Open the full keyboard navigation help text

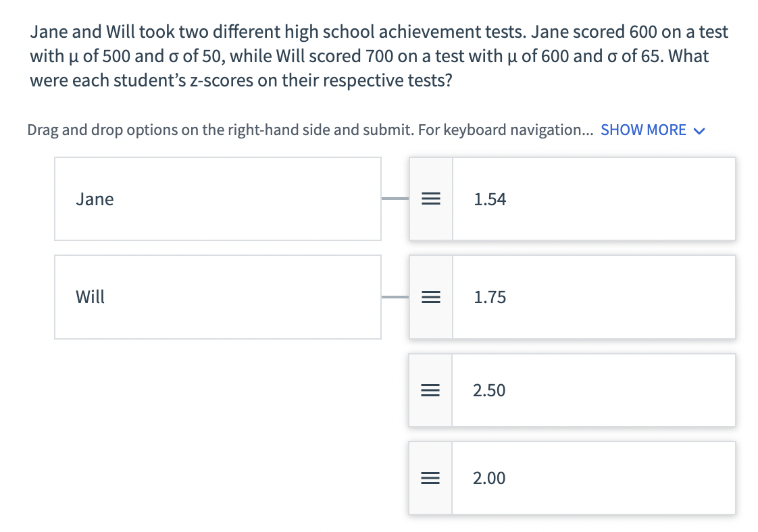(643, 130)
